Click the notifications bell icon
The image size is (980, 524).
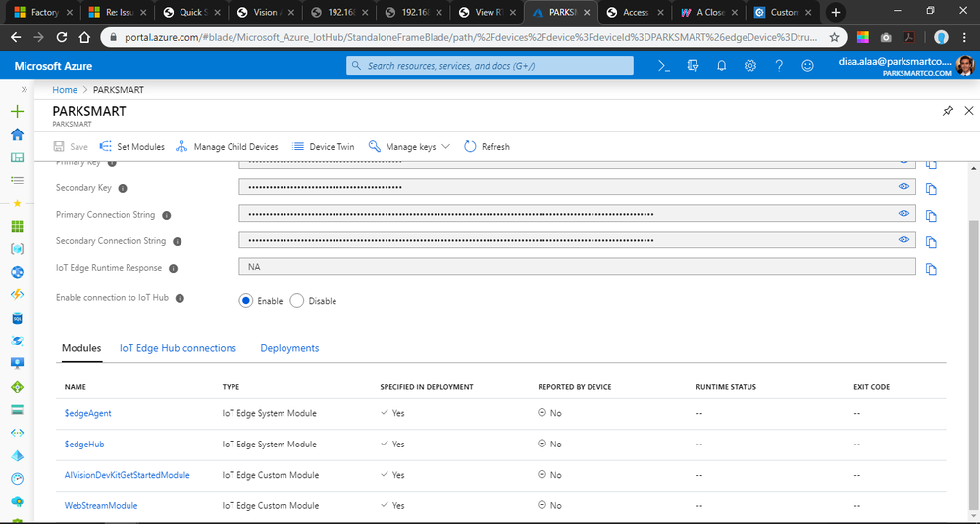[721, 66]
